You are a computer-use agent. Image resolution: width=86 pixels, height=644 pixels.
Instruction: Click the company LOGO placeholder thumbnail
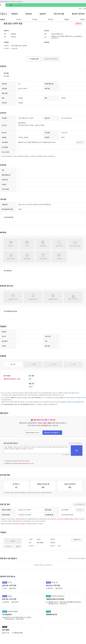(12, 541)
